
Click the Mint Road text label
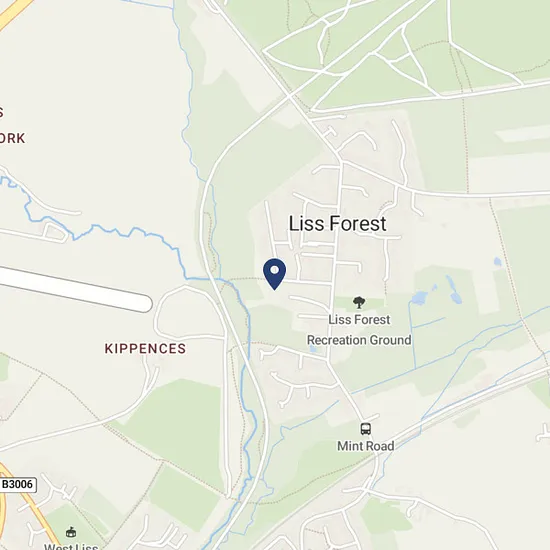365,446
